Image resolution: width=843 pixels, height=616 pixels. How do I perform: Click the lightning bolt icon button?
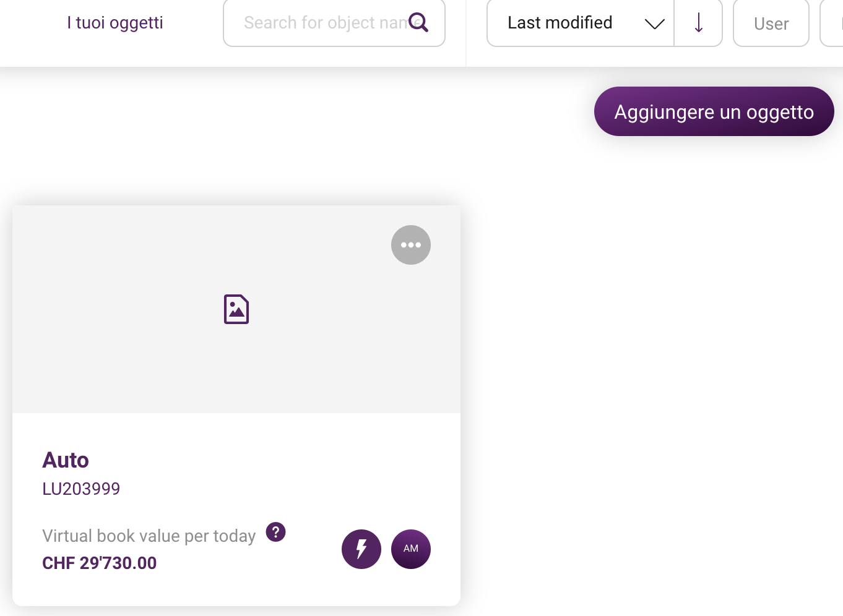coord(361,549)
